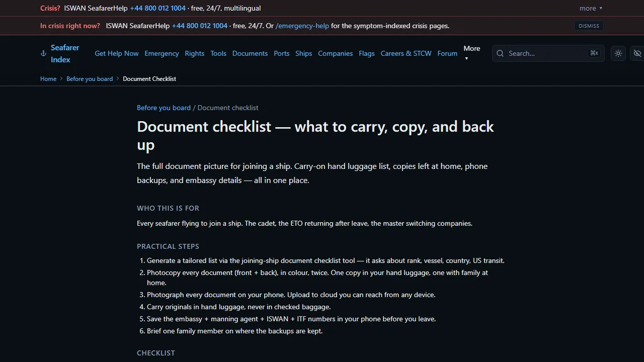Open the Get Help Now menu item

[x=116, y=54]
